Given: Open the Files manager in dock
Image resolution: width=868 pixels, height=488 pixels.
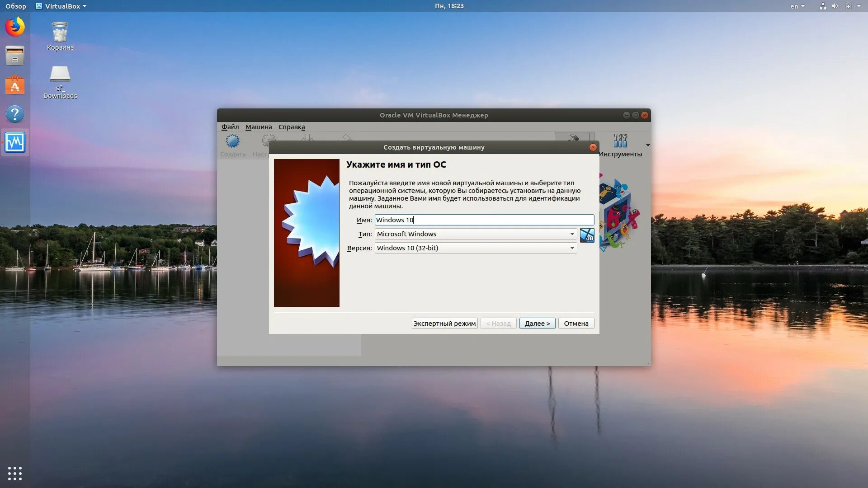Looking at the screenshot, I should (x=15, y=56).
